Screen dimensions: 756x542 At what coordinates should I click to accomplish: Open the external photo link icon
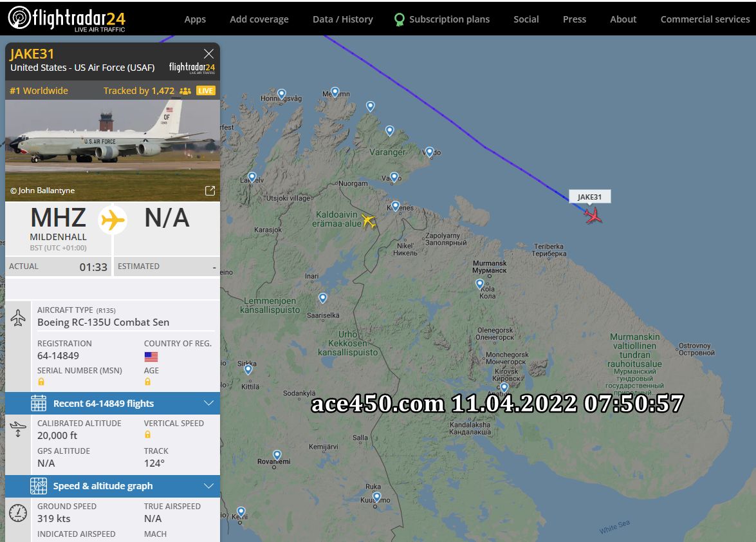(x=210, y=191)
